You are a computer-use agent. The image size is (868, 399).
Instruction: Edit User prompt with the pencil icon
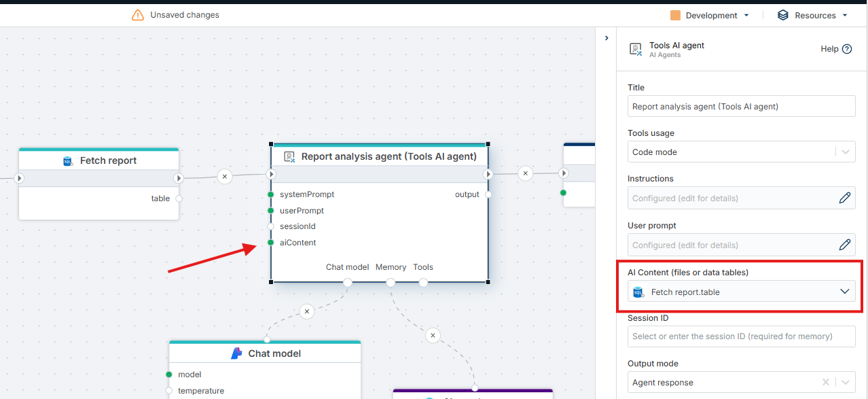[845, 245]
